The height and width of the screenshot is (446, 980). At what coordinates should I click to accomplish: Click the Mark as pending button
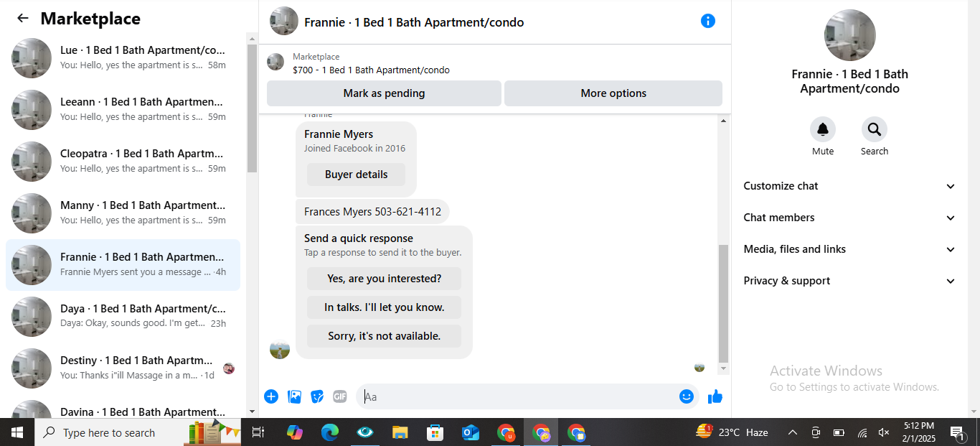(384, 93)
